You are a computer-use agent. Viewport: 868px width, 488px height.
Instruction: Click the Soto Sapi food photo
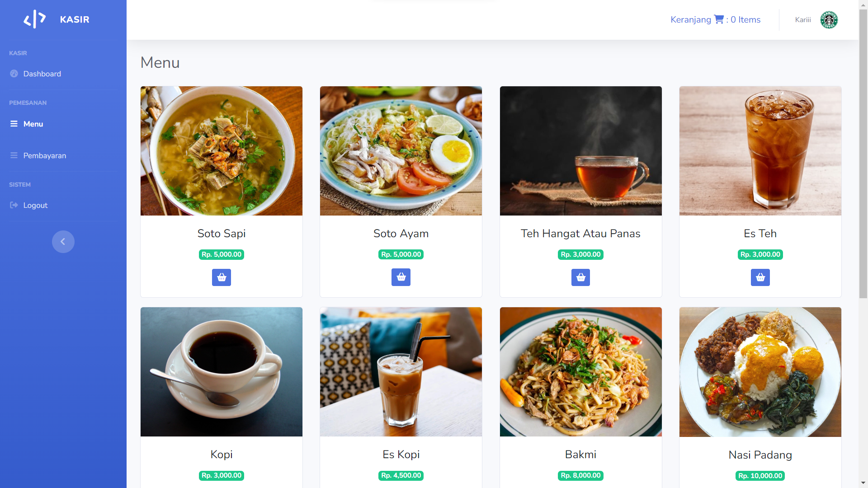pos(222,151)
